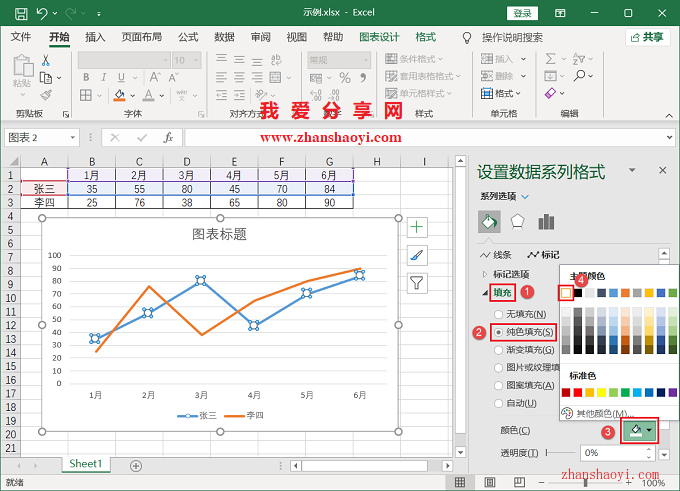Image resolution: width=680 pixels, height=491 pixels.
Task: Select 图片或纹理填充 radio button
Action: point(498,367)
